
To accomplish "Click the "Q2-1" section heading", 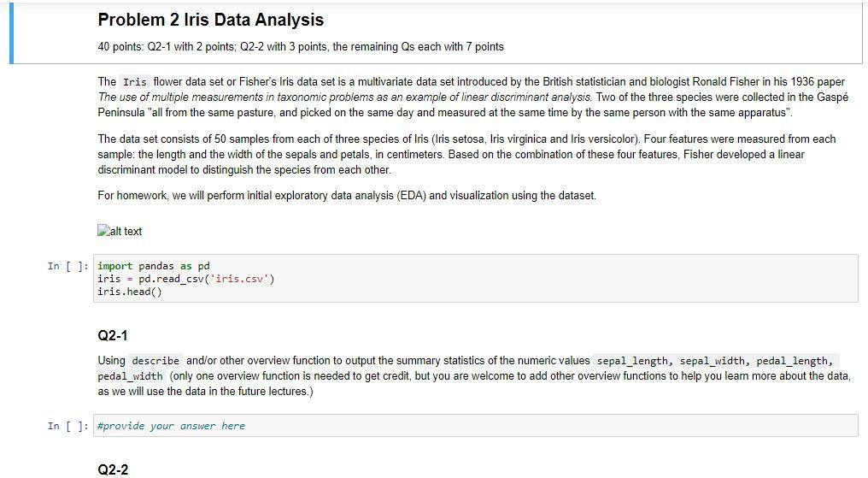I will tap(113, 335).
